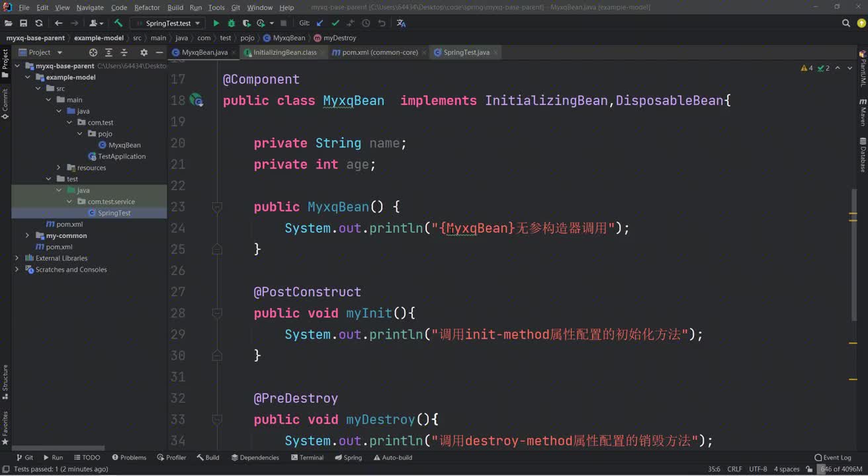The height and width of the screenshot is (476, 868).
Task: Reload all files from disk
Action: click(39, 23)
